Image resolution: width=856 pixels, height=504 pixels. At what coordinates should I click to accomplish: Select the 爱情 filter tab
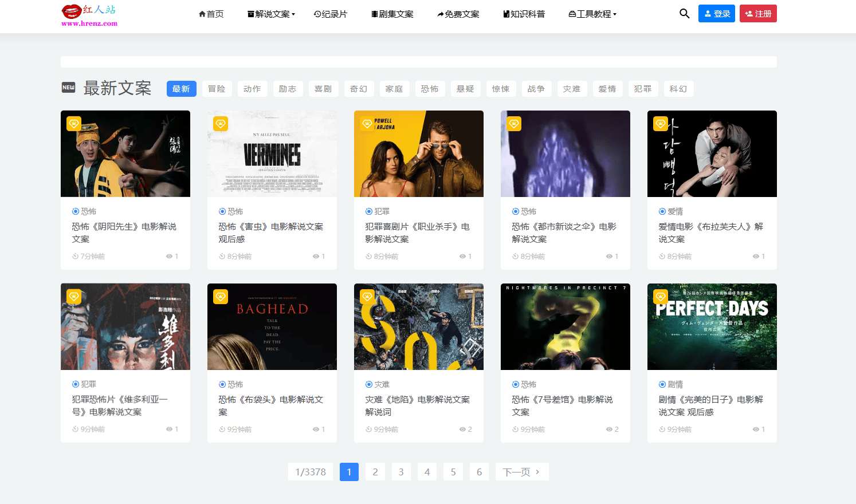pos(607,89)
